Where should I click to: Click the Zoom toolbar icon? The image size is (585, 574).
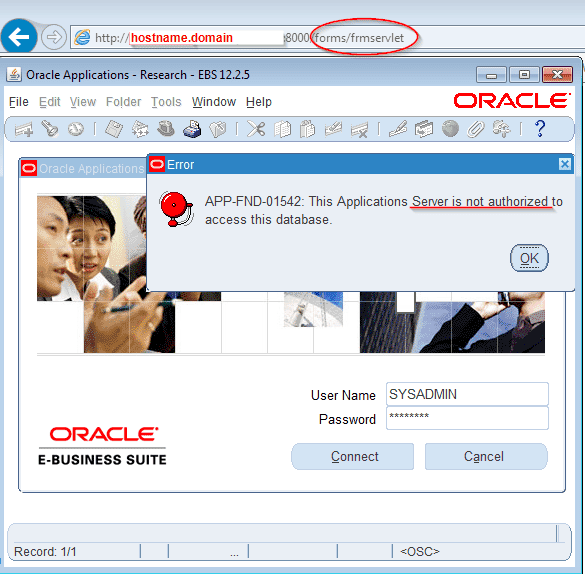click(424, 129)
